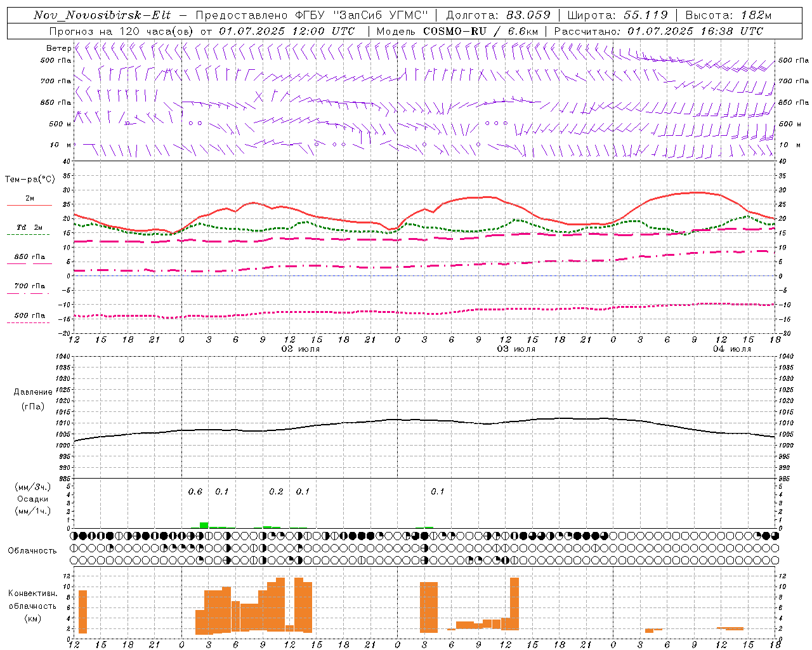Click the 700 гПа temperature legend entry
Viewport: 812px width, 650px height.
coord(30,286)
